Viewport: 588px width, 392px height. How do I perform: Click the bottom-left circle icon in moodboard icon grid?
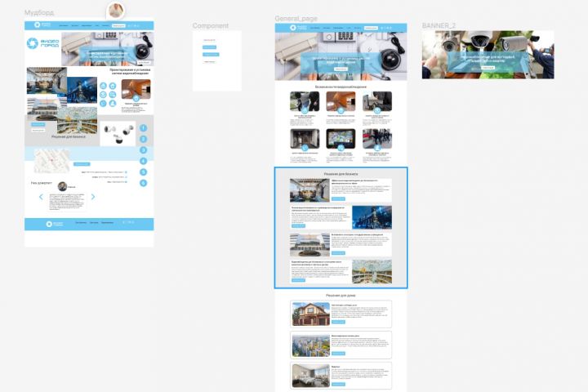coord(103,104)
